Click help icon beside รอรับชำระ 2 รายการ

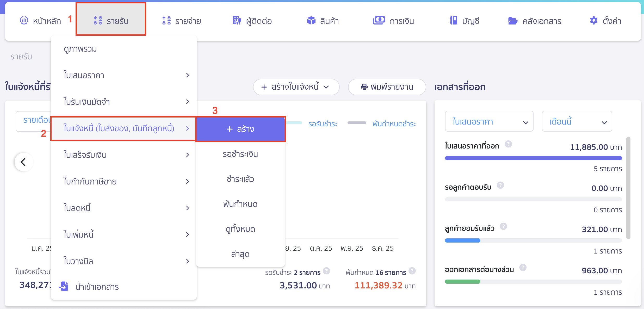326,271
